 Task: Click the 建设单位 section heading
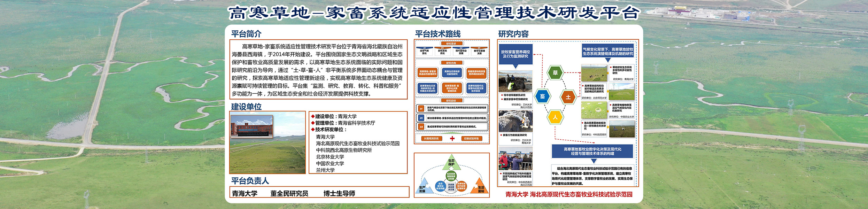pos(246,107)
